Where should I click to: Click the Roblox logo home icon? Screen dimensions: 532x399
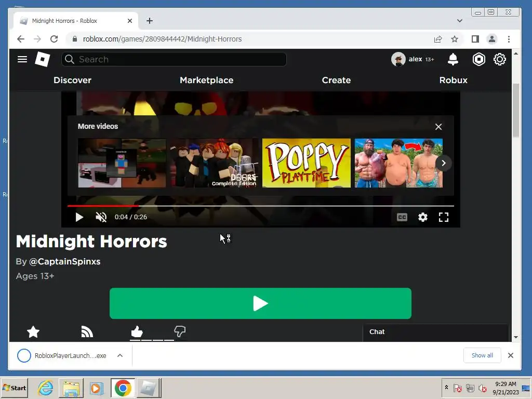click(43, 59)
